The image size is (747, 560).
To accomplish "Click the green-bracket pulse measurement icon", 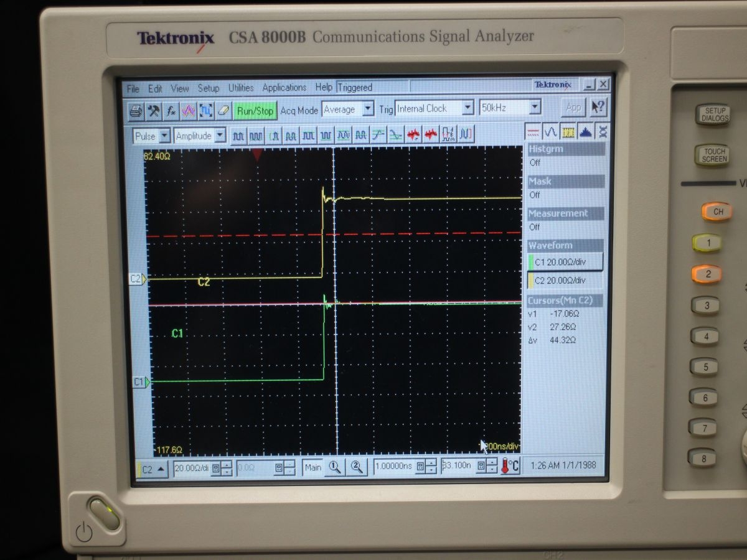I will (x=274, y=135).
